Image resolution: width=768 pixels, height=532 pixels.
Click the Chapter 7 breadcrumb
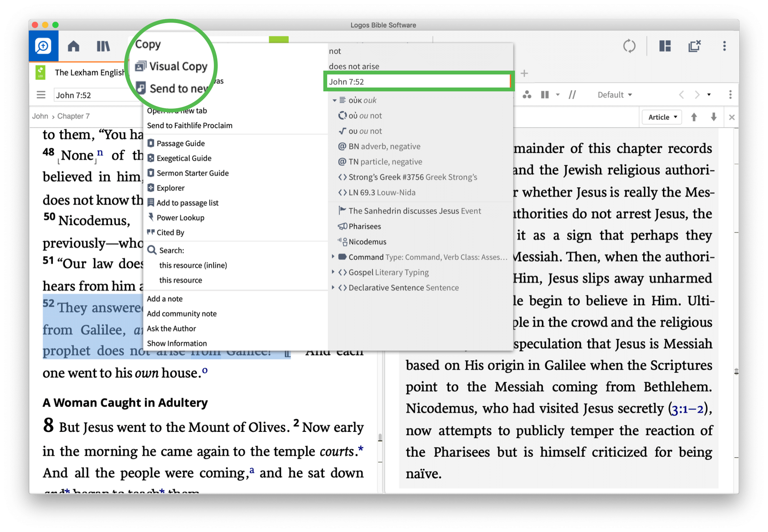(x=73, y=116)
